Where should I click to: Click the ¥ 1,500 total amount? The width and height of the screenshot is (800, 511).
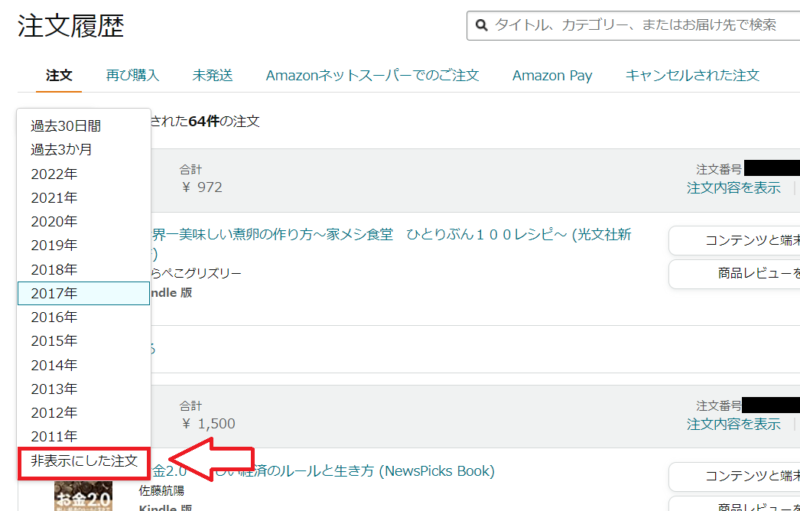208,424
